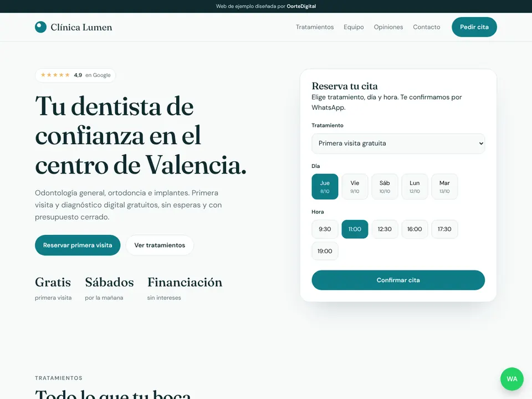Choose the 16:00 time slot
The width and height of the screenshot is (532, 399).
pos(415,229)
